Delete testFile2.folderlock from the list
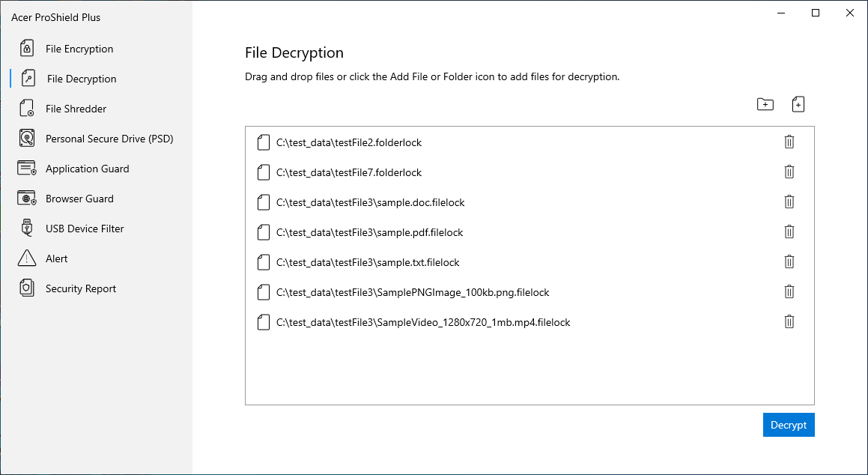868x475 pixels. pyautogui.click(x=789, y=142)
